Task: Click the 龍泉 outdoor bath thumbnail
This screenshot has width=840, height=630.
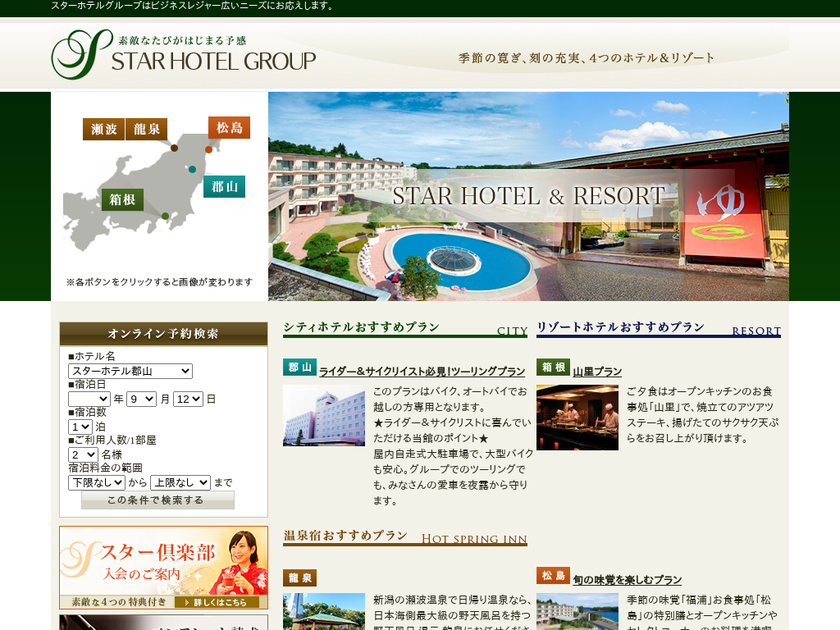Action: pyautogui.click(x=323, y=611)
